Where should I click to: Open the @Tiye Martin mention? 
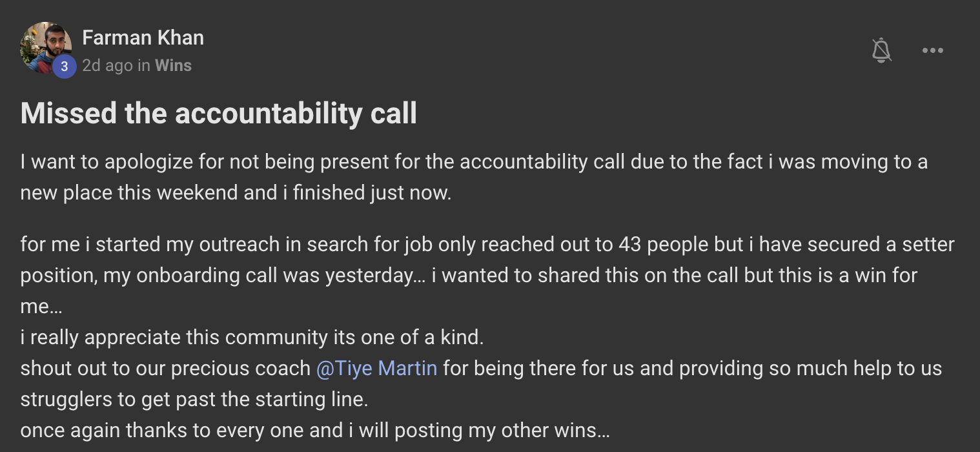coord(376,368)
